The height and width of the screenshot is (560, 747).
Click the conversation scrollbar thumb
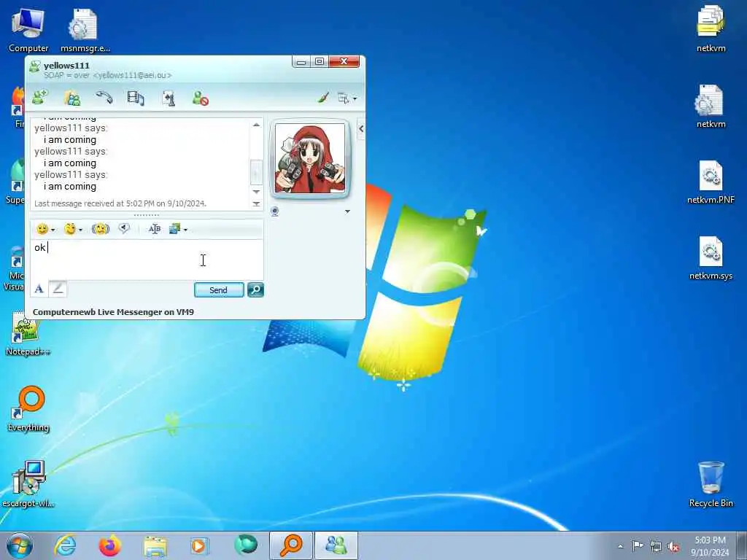(x=256, y=172)
